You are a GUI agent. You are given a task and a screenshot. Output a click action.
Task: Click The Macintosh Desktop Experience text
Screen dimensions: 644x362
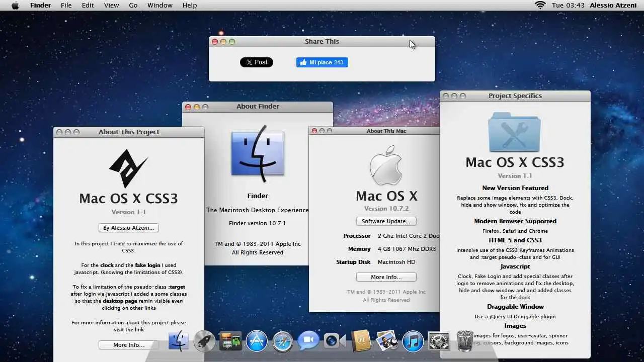click(258, 210)
